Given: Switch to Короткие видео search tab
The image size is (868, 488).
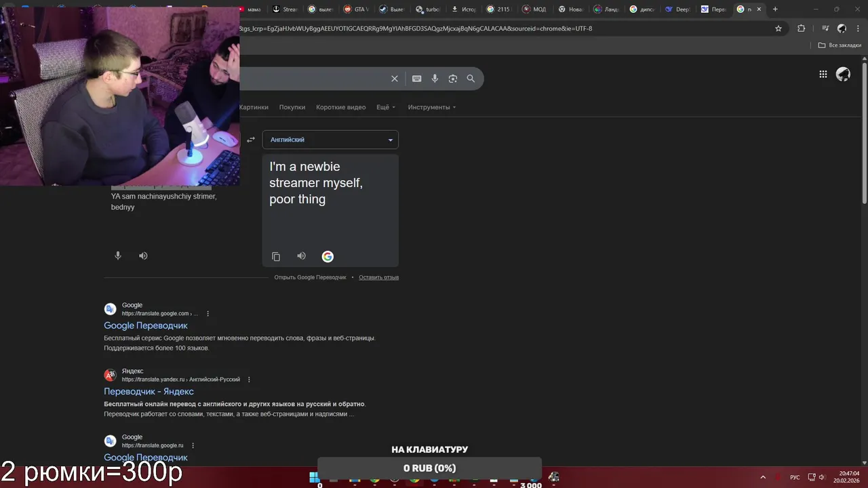Looking at the screenshot, I should (x=341, y=107).
